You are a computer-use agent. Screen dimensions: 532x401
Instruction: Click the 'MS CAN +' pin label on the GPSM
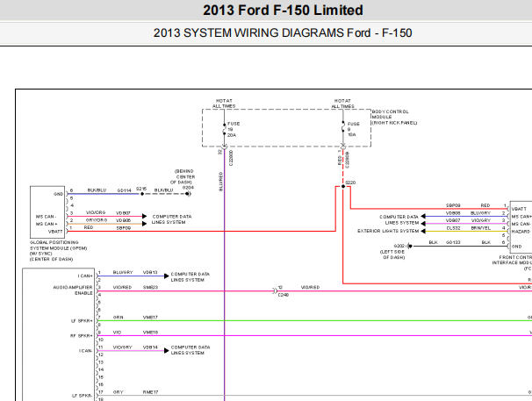47,224
